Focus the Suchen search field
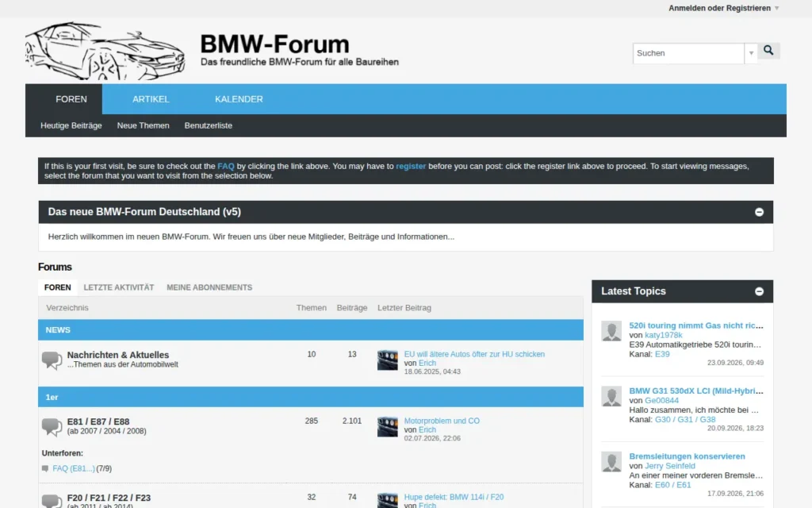812x508 pixels. tap(688, 53)
